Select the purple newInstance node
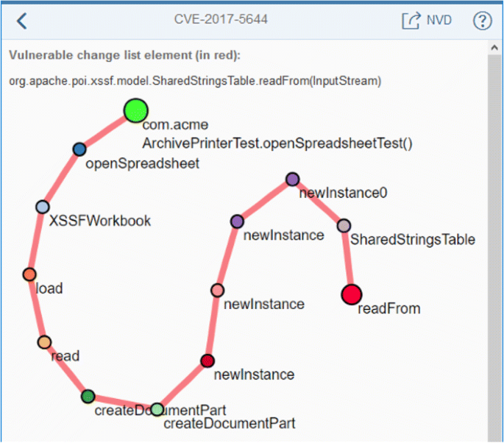 (x=237, y=221)
